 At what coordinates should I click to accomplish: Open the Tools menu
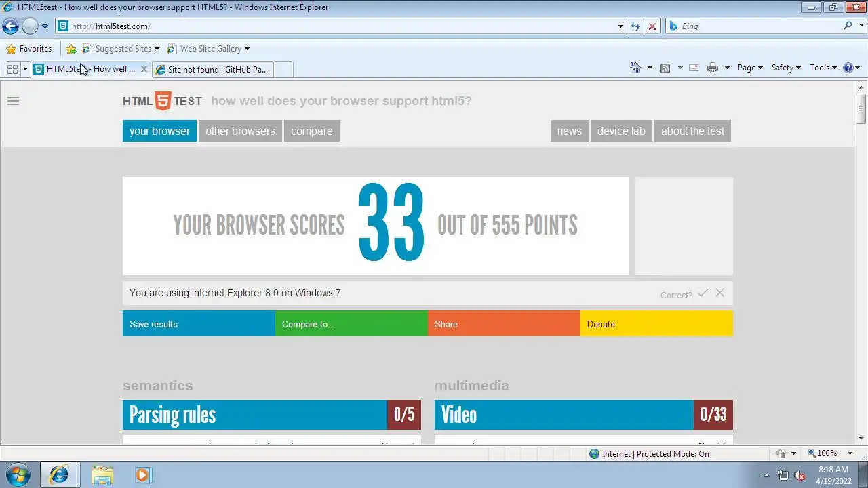(x=823, y=68)
